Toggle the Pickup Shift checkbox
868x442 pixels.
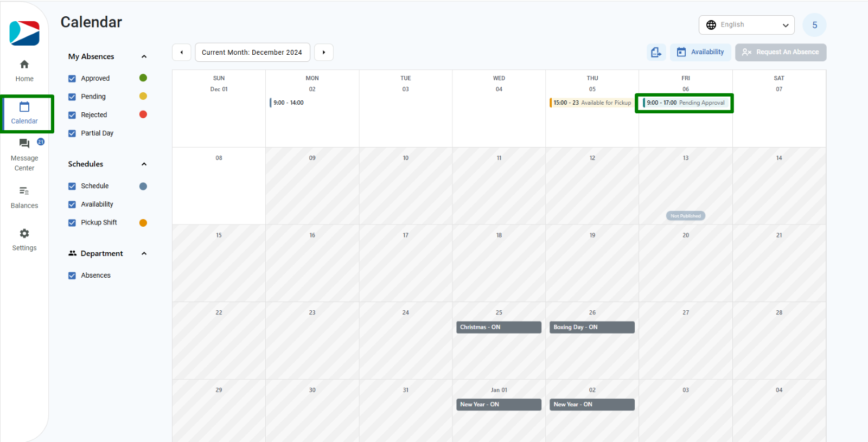point(72,223)
